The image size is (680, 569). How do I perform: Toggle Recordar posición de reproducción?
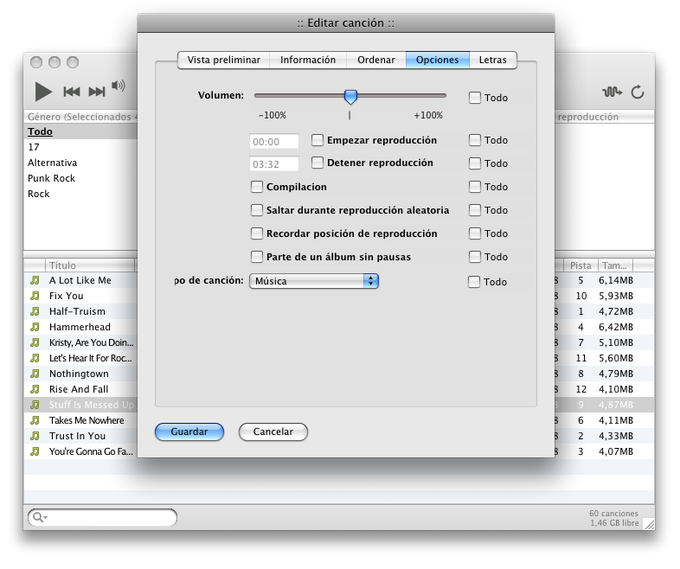tap(257, 234)
